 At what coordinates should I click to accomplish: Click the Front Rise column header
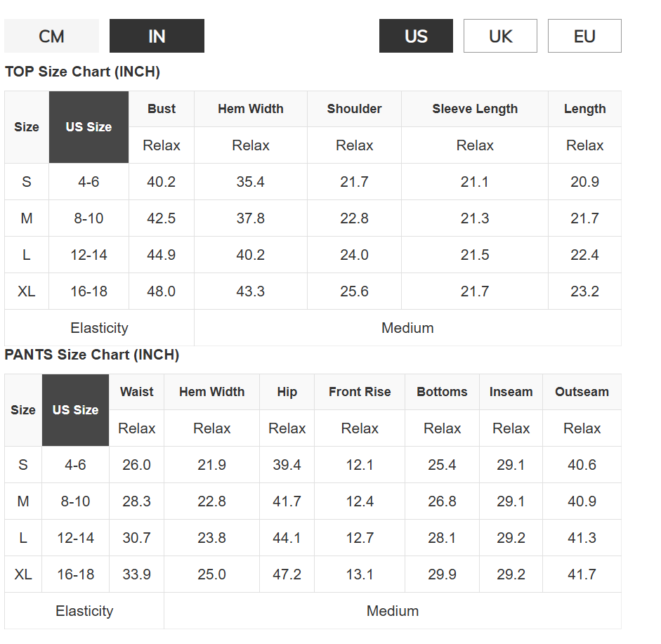pyautogui.click(x=360, y=392)
